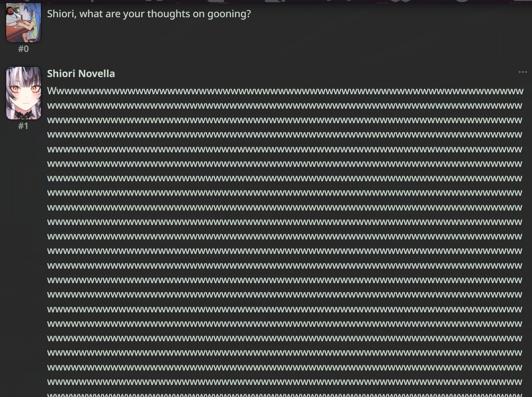Click Shiori Novella's avatar thumbnail
532x397 pixels.
pyautogui.click(x=23, y=93)
